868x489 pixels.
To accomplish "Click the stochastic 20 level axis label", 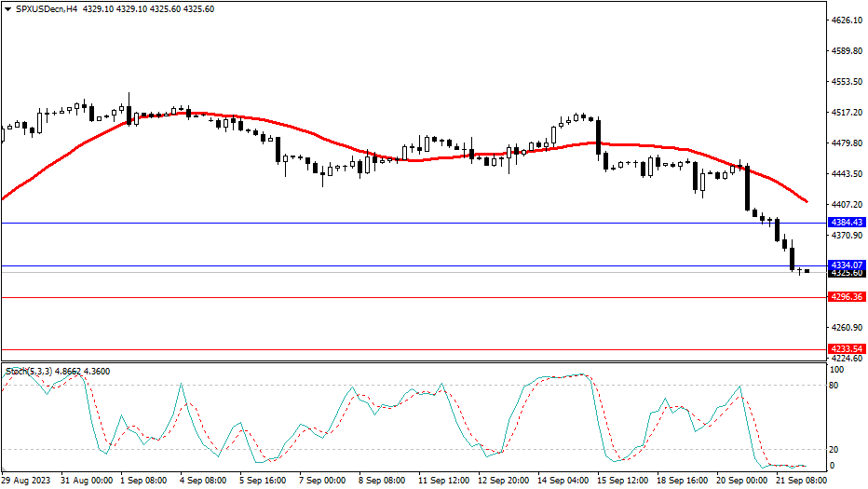I will point(835,450).
